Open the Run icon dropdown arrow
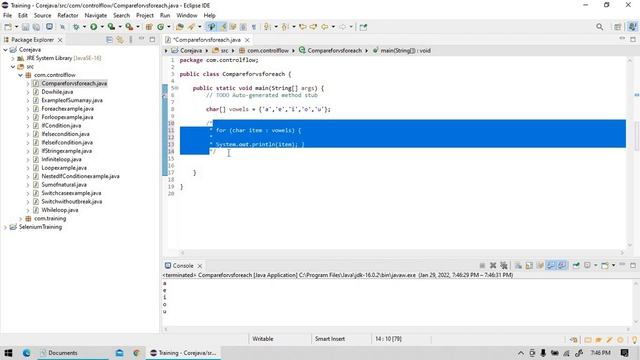Screen dimensions: 640x360 pos(102,27)
